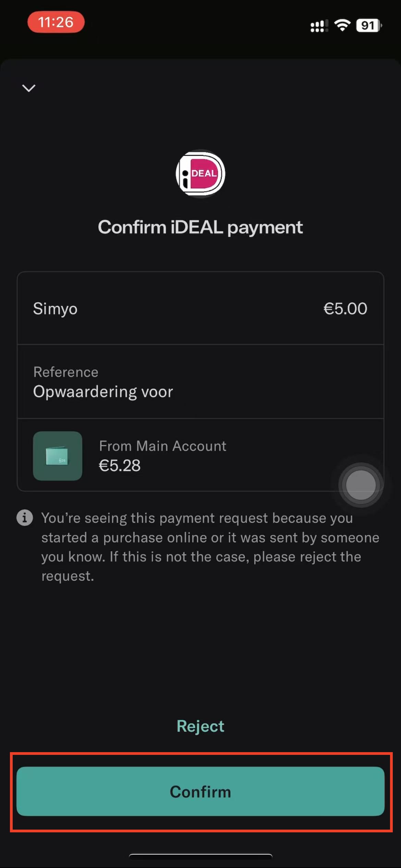The height and width of the screenshot is (868, 401).
Task: Tap the €5.28 account balance
Action: 120,466
